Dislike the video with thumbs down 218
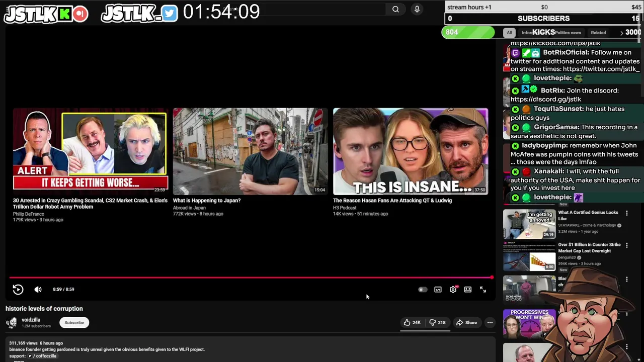 437,323
